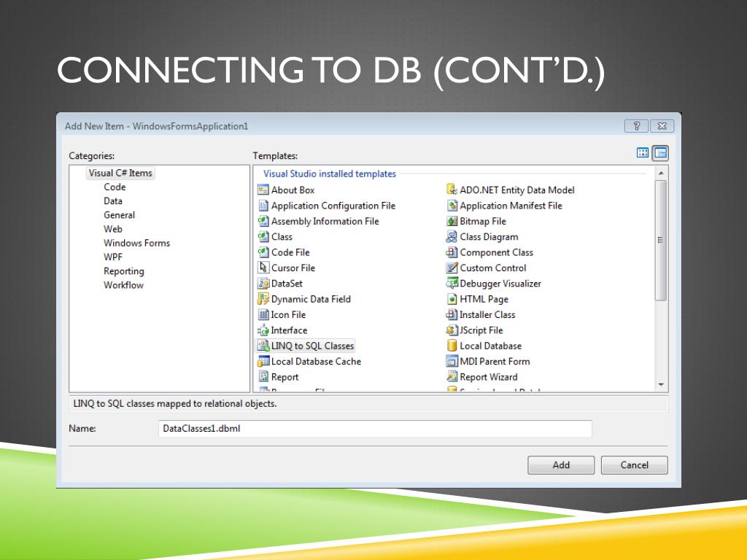
Task: Select the Data category
Action: tap(113, 201)
